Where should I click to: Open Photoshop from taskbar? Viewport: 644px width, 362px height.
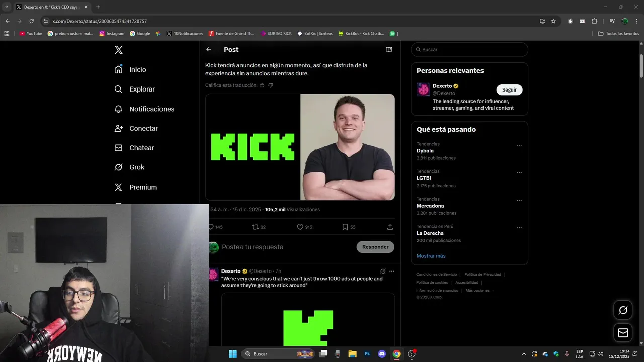(367, 354)
